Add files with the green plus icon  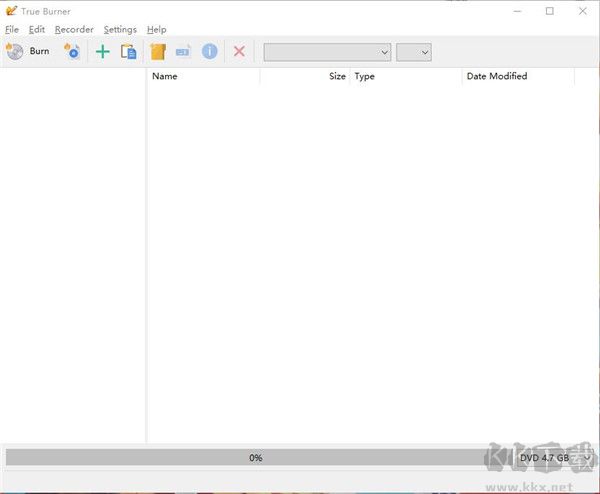pyautogui.click(x=102, y=51)
